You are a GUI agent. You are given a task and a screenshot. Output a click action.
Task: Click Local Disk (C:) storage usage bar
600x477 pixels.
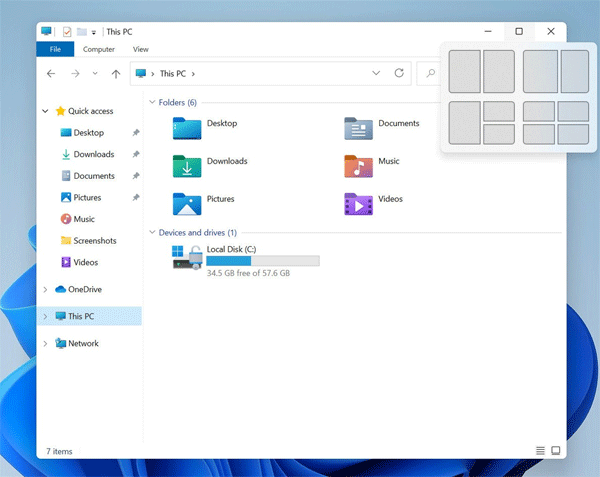pos(263,261)
